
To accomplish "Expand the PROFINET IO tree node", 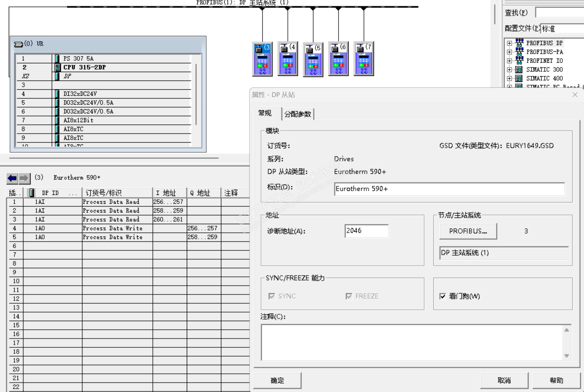I will pos(509,61).
